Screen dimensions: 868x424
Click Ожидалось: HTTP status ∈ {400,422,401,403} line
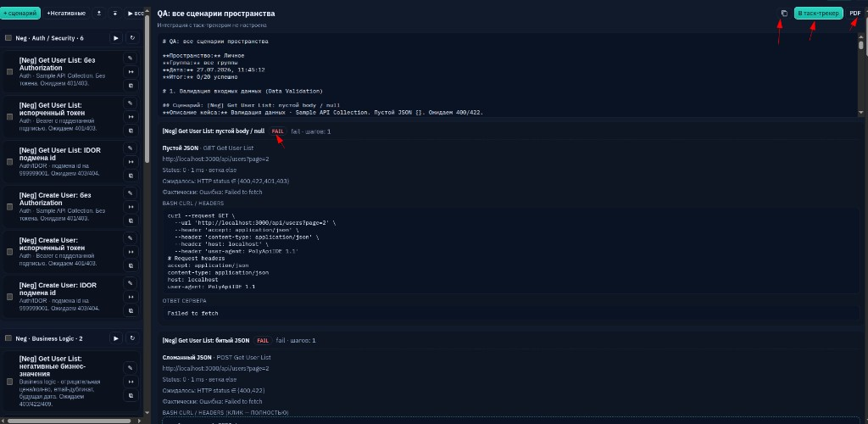(225, 181)
